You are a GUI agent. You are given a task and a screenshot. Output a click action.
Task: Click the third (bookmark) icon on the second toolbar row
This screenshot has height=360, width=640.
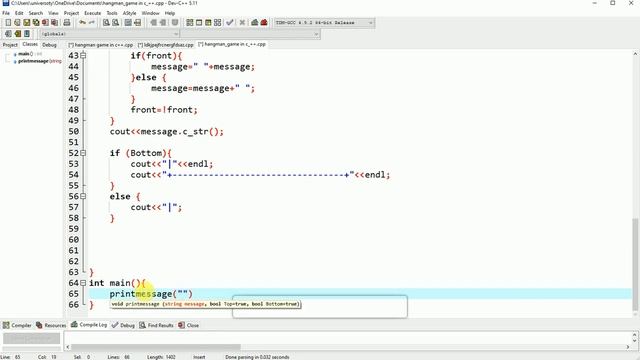[27, 34]
